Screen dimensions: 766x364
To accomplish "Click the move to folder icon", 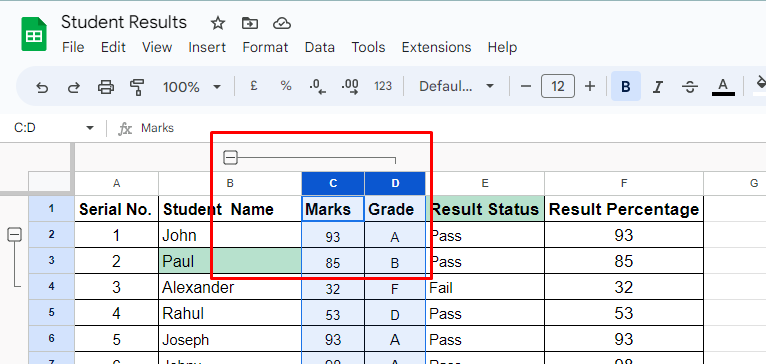I will coord(250,23).
